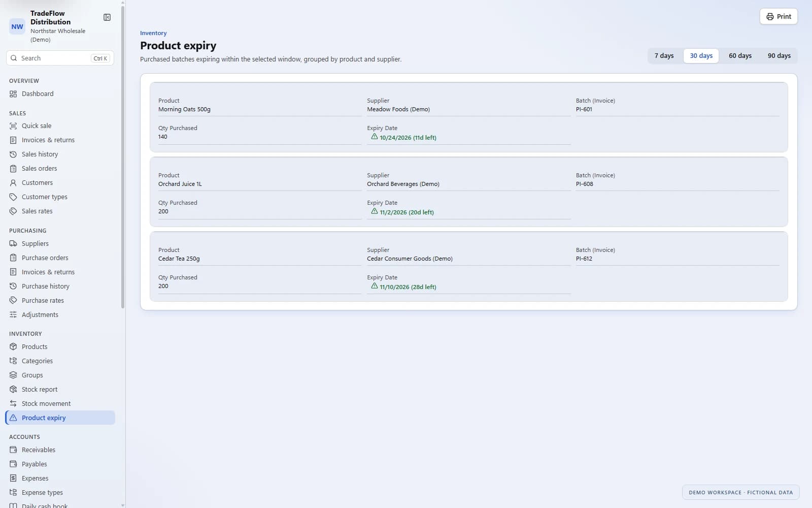
Task: Click the Products box icon
Action: click(x=13, y=347)
